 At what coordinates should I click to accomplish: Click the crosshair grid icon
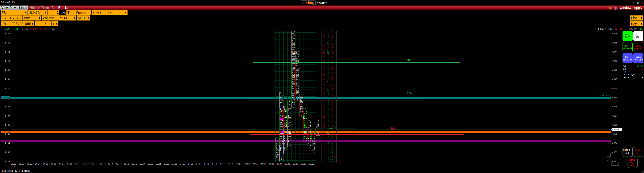click(604, 159)
